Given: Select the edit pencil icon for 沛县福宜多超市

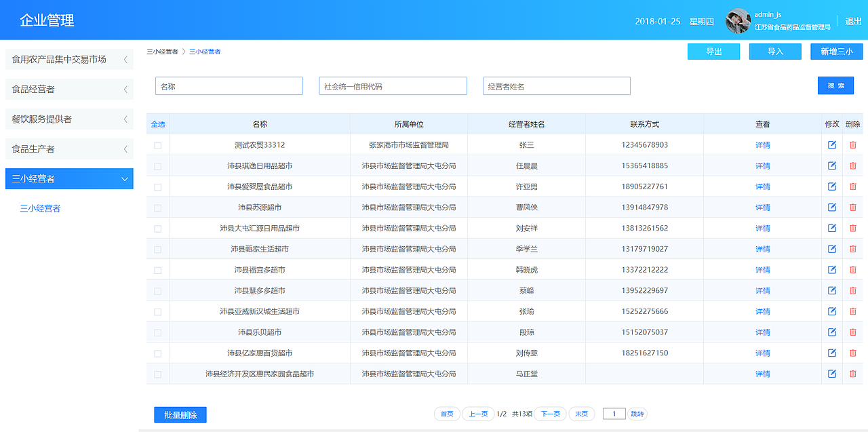Looking at the screenshot, I should click(832, 269).
